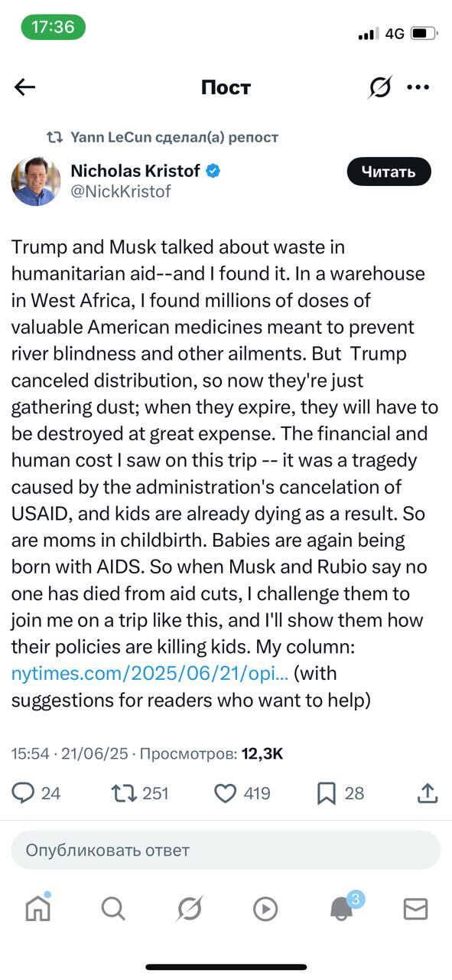Like the post with the heart icon
The image size is (452, 980).
click(x=225, y=793)
